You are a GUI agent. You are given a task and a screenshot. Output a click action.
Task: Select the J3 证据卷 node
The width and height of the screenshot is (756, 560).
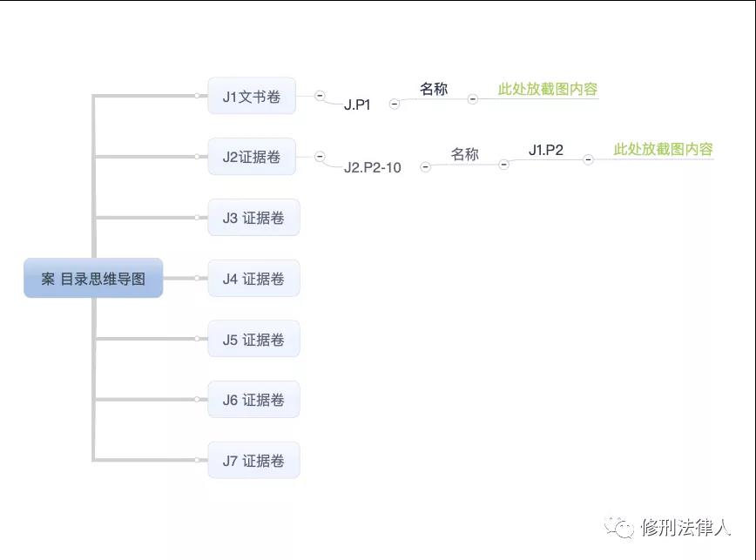[253, 218]
